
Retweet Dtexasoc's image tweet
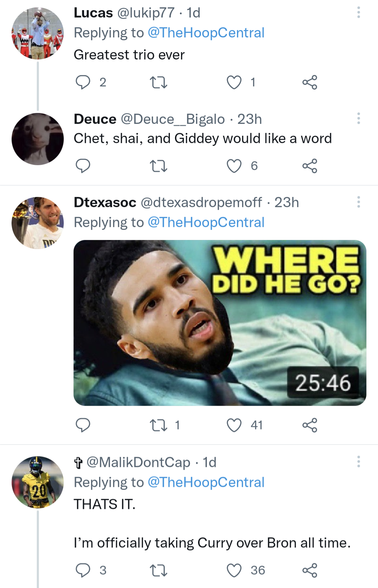(158, 425)
